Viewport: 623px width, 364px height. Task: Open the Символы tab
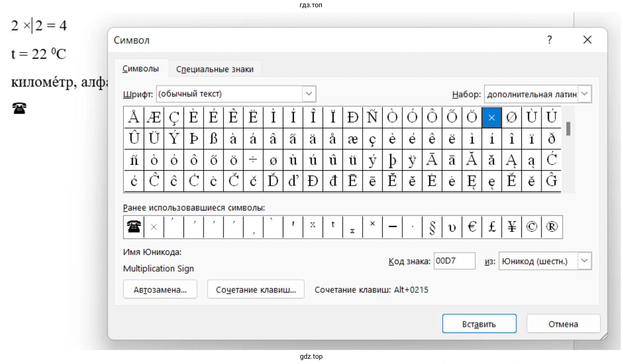(141, 69)
